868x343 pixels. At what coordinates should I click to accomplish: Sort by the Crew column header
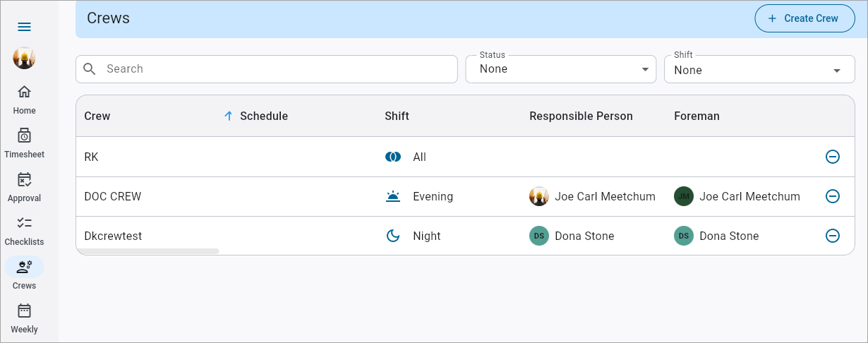pyautogui.click(x=97, y=116)
